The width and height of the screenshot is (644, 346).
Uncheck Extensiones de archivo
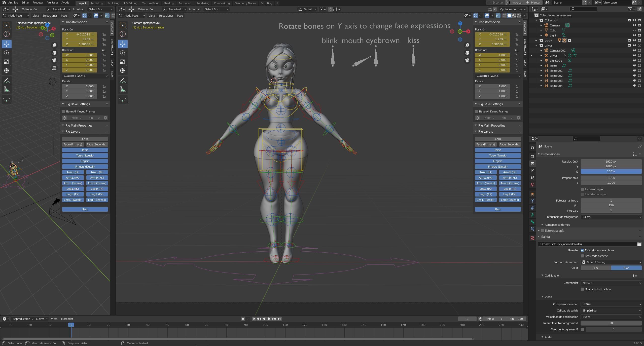coord(582,250)
